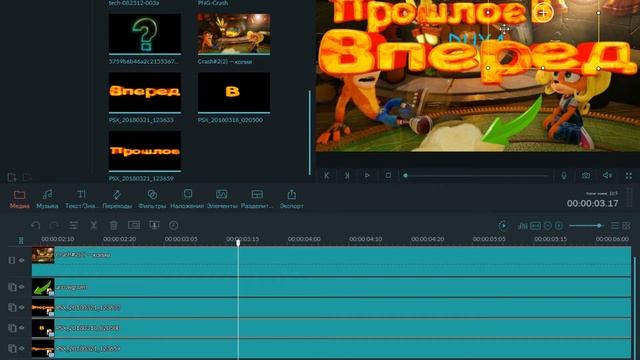Select the Crash#2(2) — копия media thumbnail
This screenshot has width=640, height=360.
click(234, 33)
